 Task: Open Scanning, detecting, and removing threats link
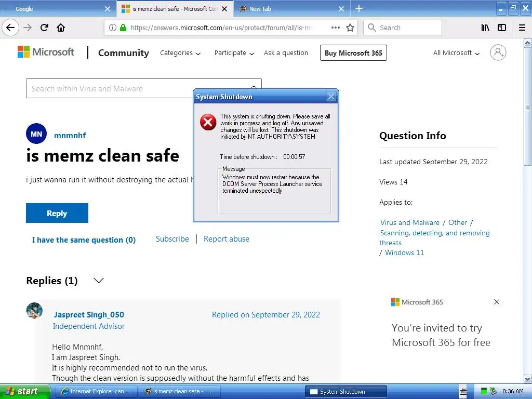tap(435, 238)
